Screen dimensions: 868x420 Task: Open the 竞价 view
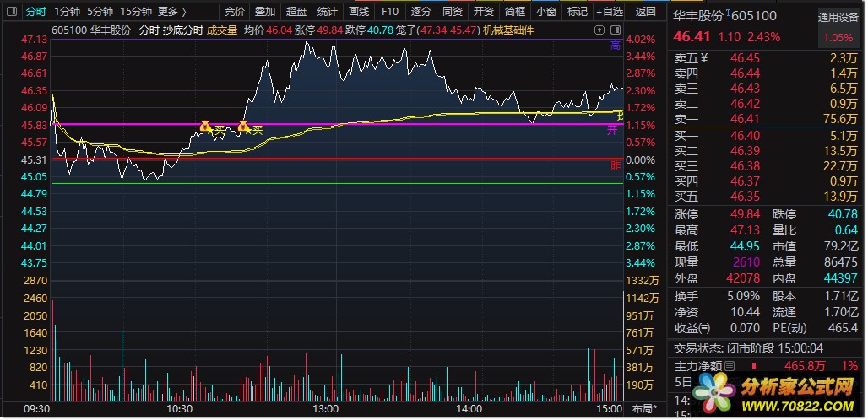tap(235, 11)
